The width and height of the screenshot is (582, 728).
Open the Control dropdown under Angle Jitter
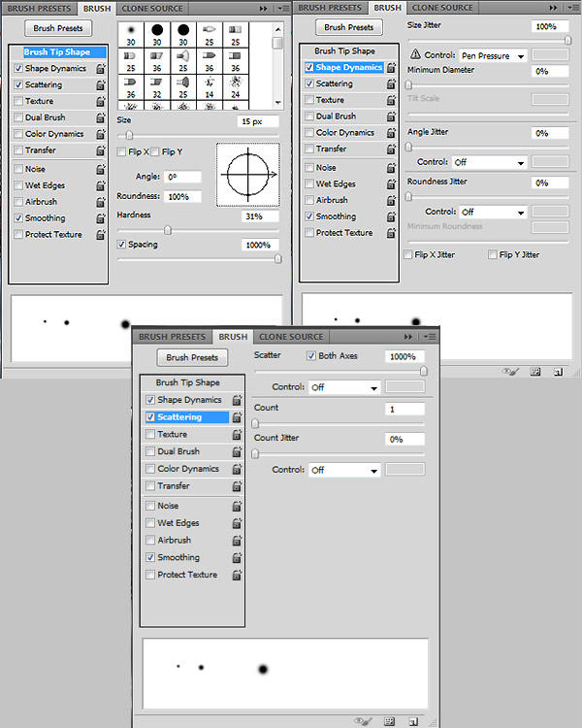[x=489, y=163]
